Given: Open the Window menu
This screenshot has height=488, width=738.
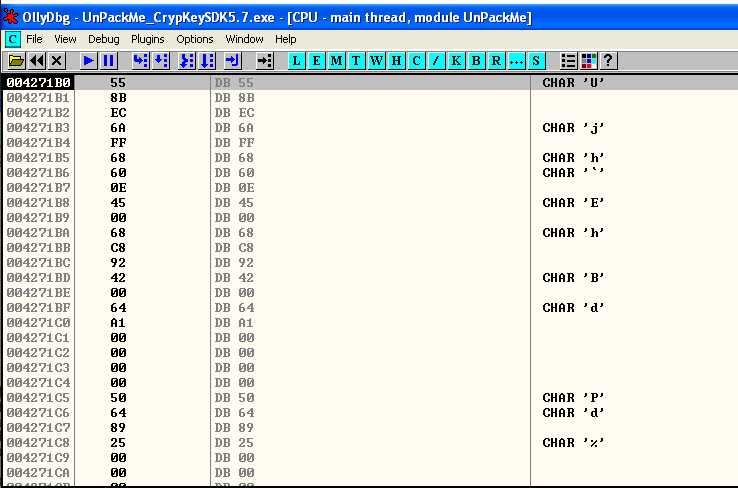Looking at the screenshot, I should coord(244,39).
